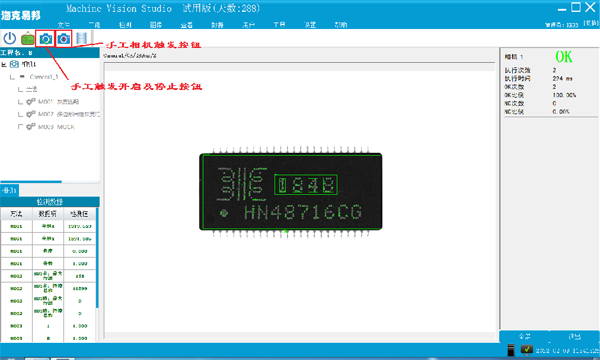Start manual trigger with green-circled camera icon
Screen dimensions: 600x360
(x=46, y=39)
